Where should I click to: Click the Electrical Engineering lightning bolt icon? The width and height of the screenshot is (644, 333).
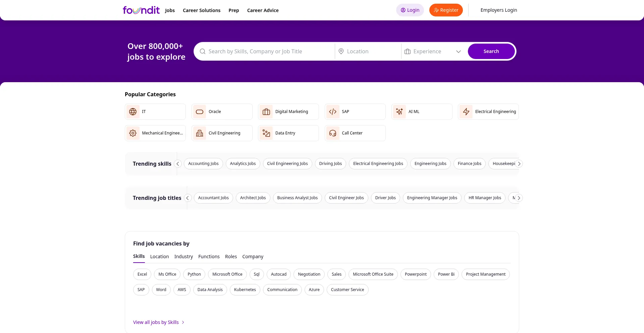[466, 112]
